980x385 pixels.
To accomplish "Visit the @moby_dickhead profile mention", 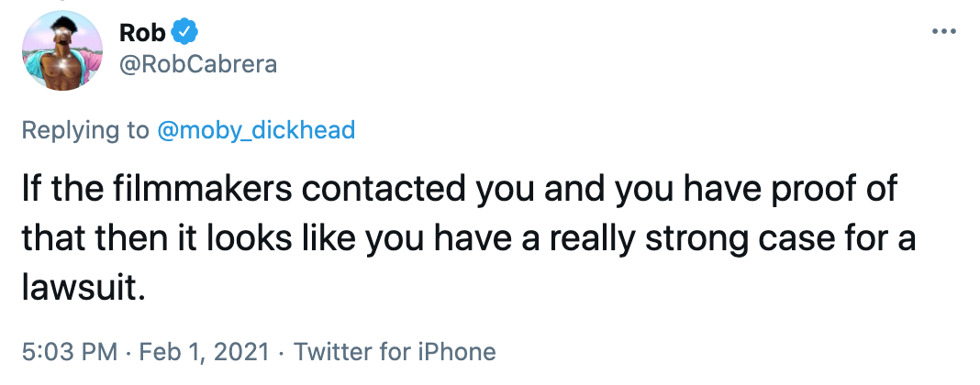I will 256,130.
